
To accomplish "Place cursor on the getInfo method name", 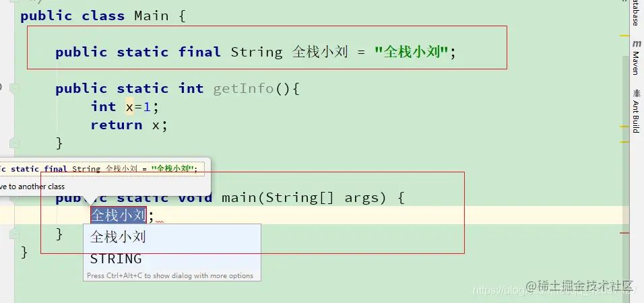I will tap(243, 88).
